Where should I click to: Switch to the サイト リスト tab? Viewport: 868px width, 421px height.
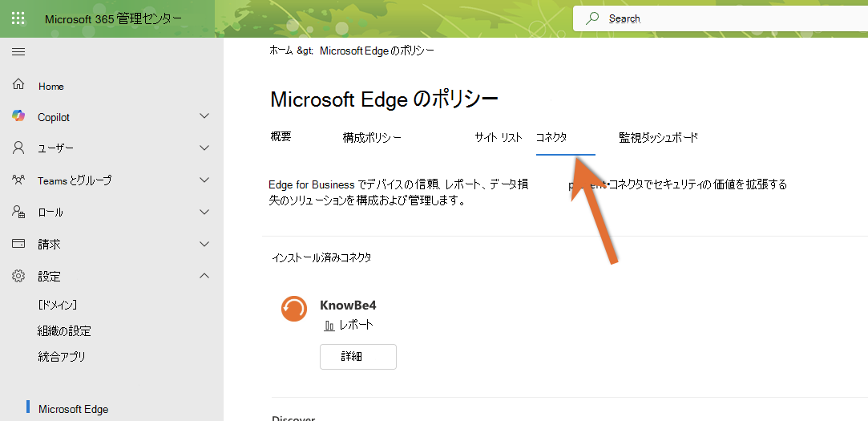499,138
